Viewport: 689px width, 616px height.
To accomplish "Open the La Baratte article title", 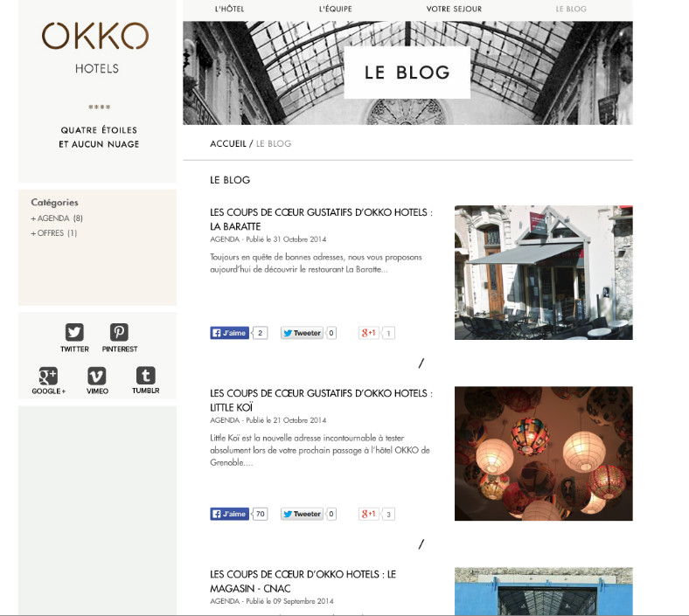I will point(321,219).
